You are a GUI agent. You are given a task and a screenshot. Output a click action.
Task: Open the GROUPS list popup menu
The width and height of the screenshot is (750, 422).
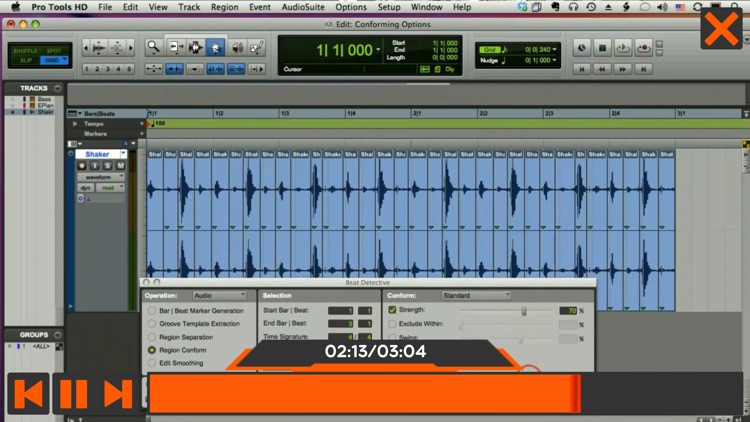point(57,334)
